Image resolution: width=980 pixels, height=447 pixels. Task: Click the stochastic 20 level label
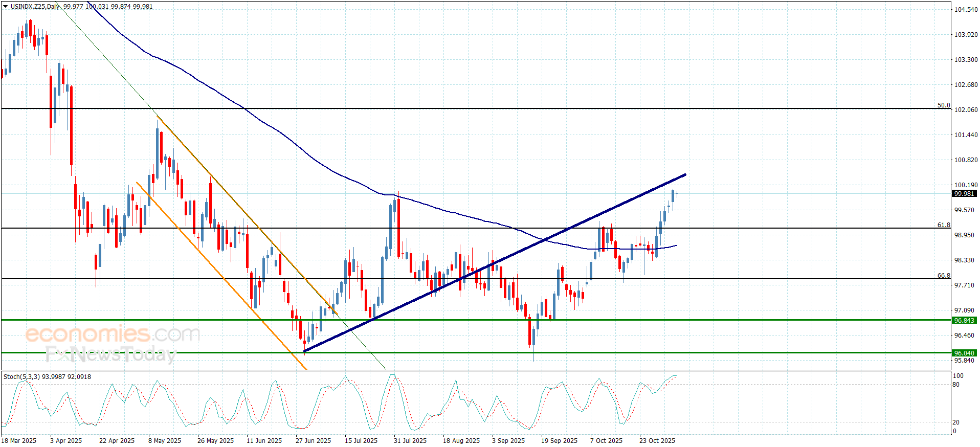(956, 422)
